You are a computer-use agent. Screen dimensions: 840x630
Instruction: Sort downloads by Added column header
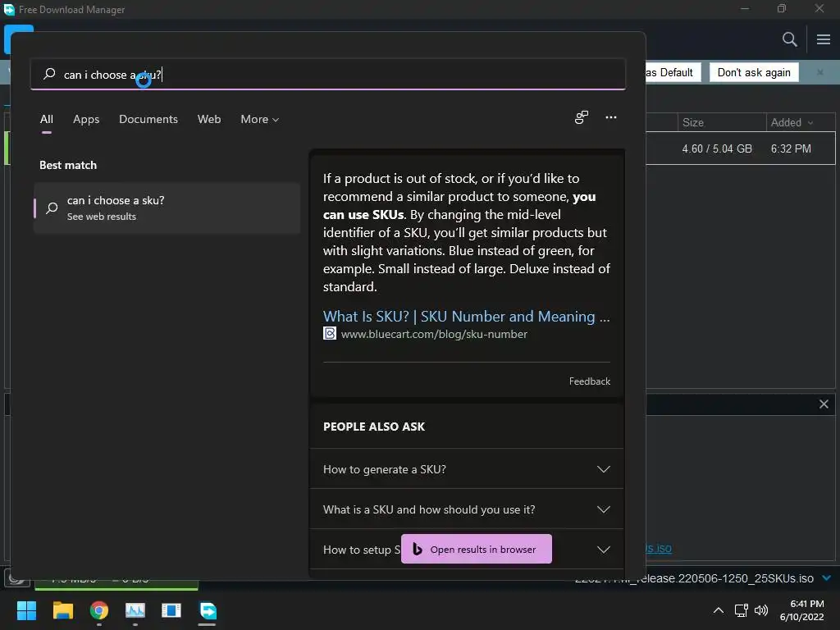click(x=801, y=123)
